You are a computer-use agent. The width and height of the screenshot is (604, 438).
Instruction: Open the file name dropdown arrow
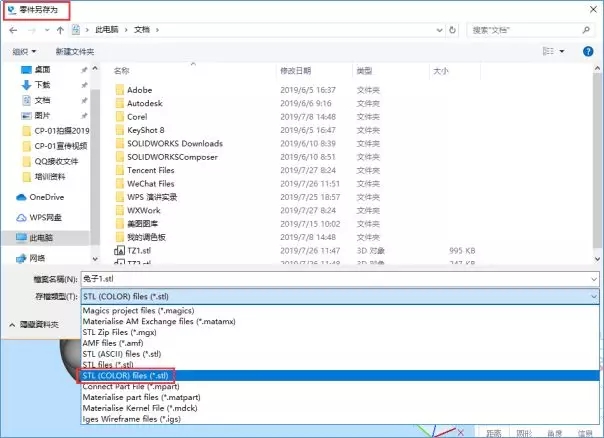(x=594, y=279)
